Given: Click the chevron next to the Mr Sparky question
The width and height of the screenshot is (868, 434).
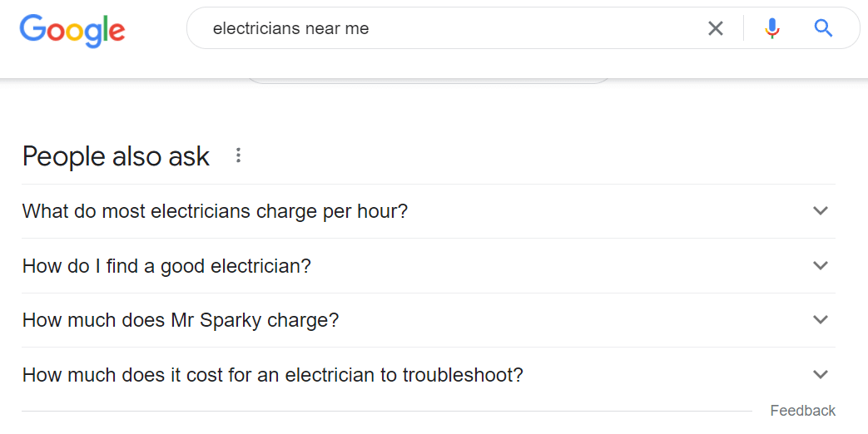Looking at the screenshot, I should 821,319.
